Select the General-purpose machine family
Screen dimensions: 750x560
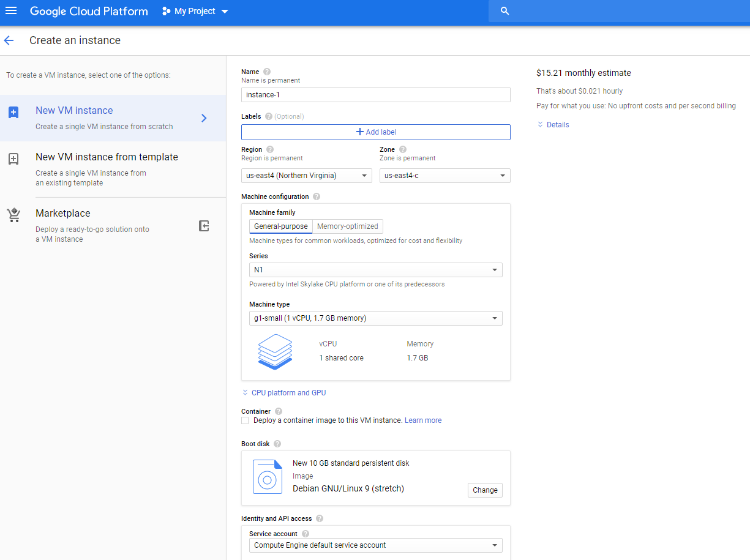[280, 226]
